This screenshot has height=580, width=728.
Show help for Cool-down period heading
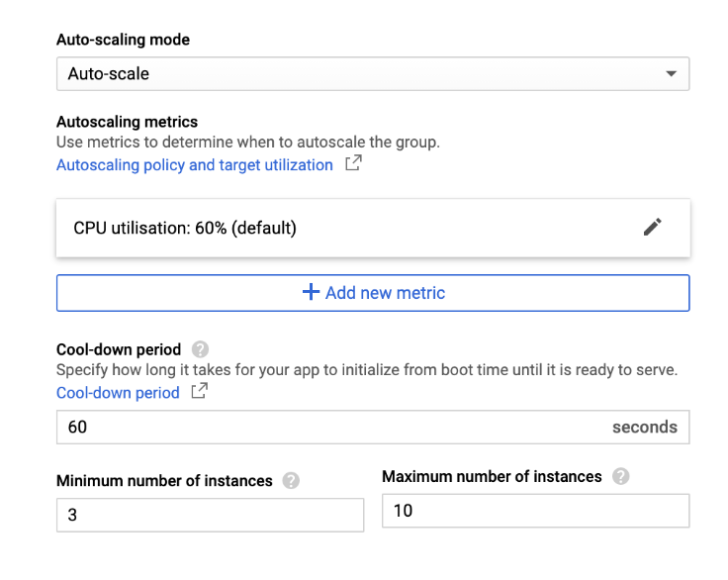[201, 349]
